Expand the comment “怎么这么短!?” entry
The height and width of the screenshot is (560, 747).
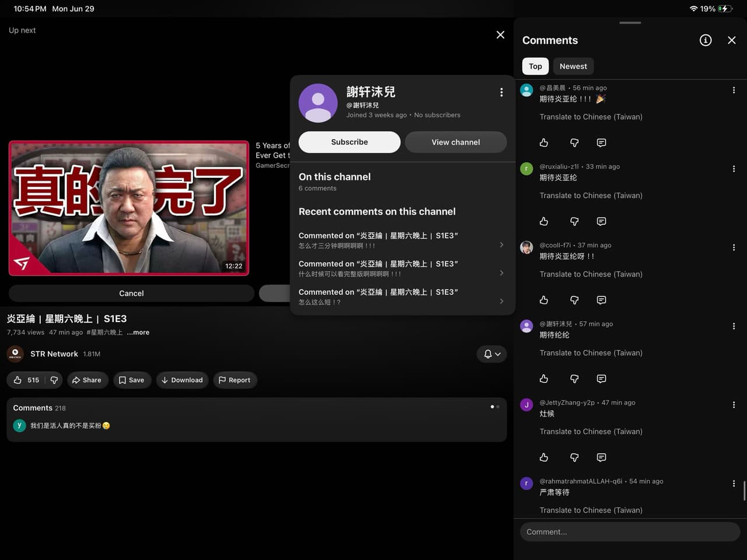coord(402,297)
